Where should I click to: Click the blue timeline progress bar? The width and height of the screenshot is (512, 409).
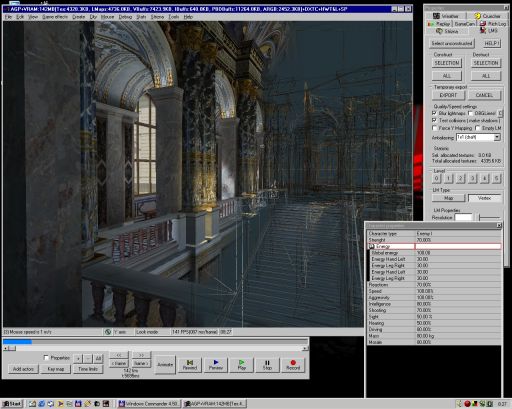(17, 341)
